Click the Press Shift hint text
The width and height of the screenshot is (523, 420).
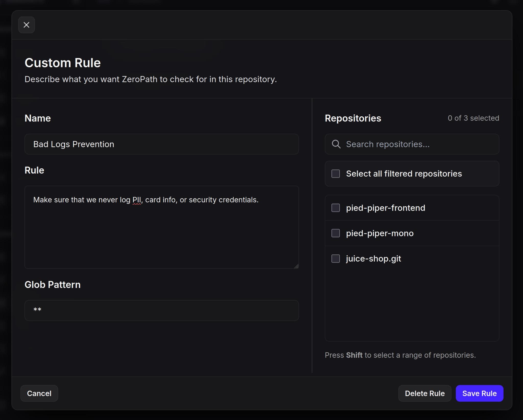(x=400, y=355)
